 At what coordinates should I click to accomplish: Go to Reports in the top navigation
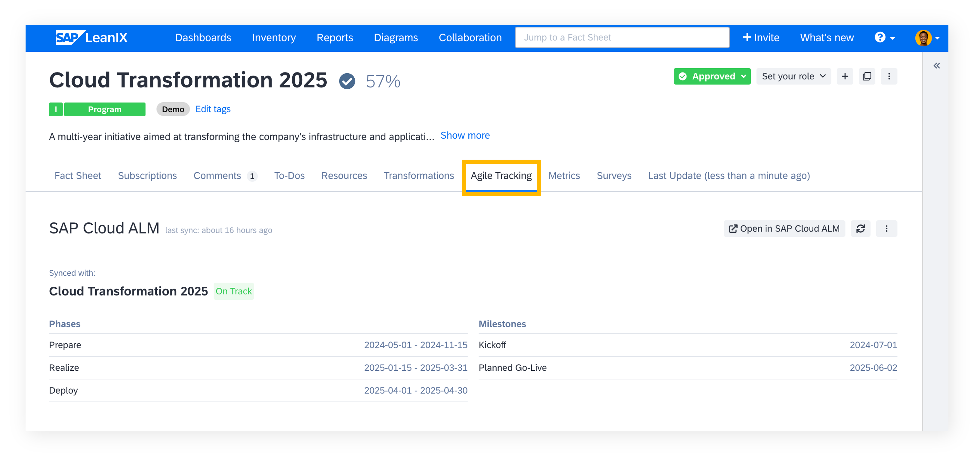(335, 38)
